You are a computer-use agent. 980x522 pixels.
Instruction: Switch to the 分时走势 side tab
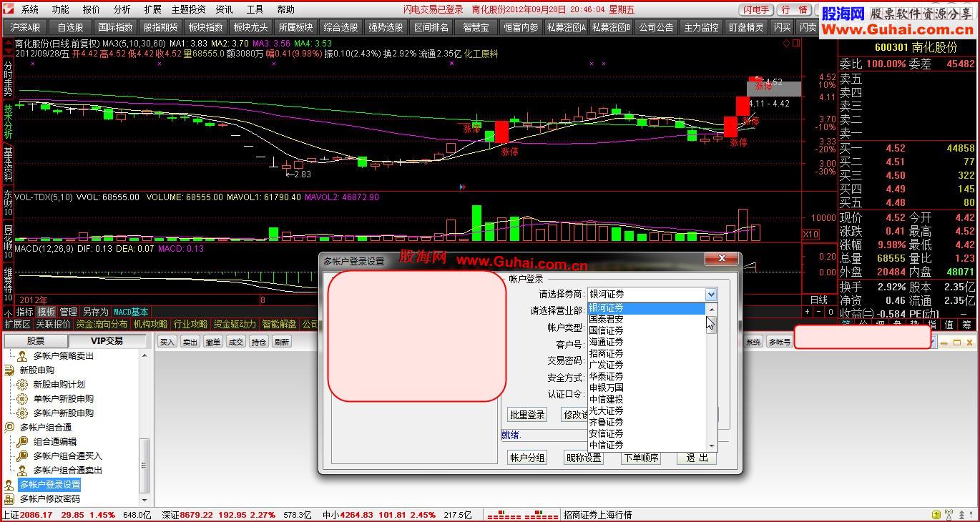pos(9,78)
